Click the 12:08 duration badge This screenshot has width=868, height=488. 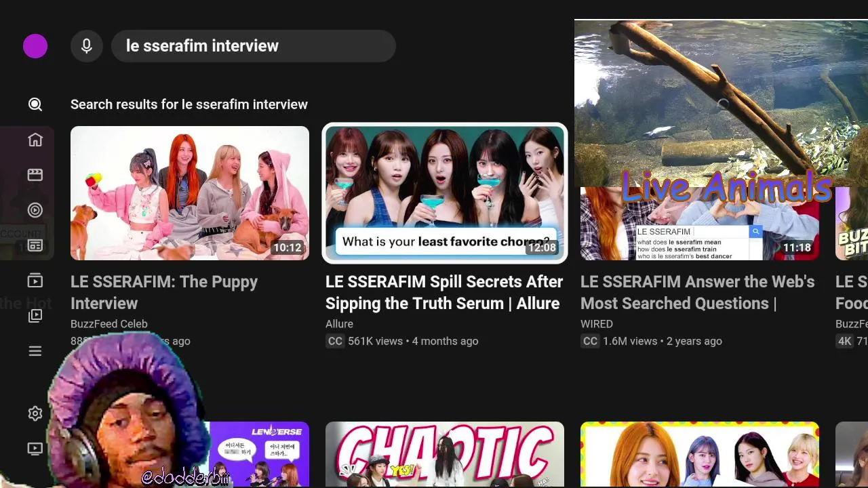542,248
